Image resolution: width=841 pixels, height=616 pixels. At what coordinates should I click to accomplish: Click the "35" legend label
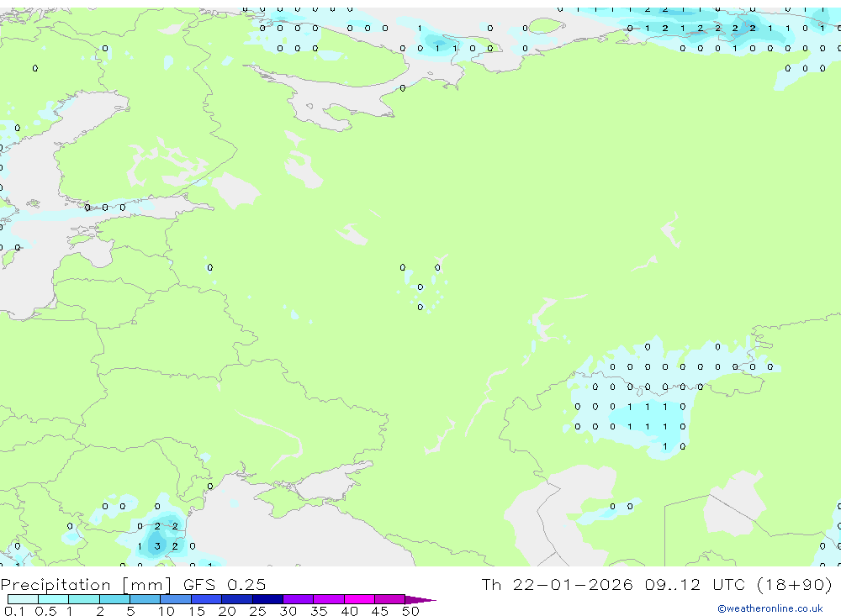[x=319, y=611]
